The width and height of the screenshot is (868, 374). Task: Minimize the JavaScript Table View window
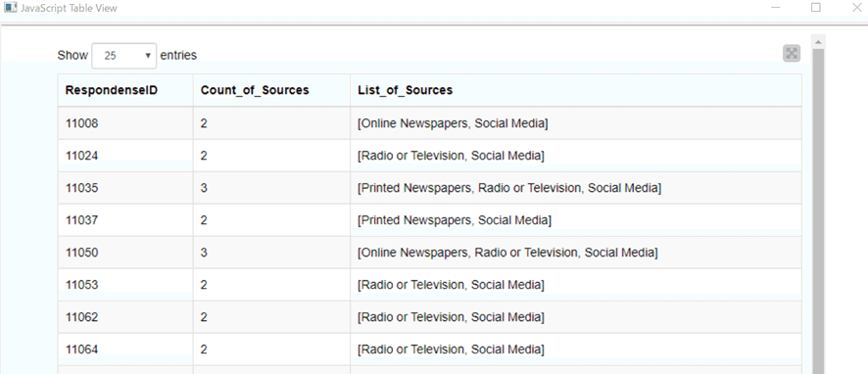point(776,8)
